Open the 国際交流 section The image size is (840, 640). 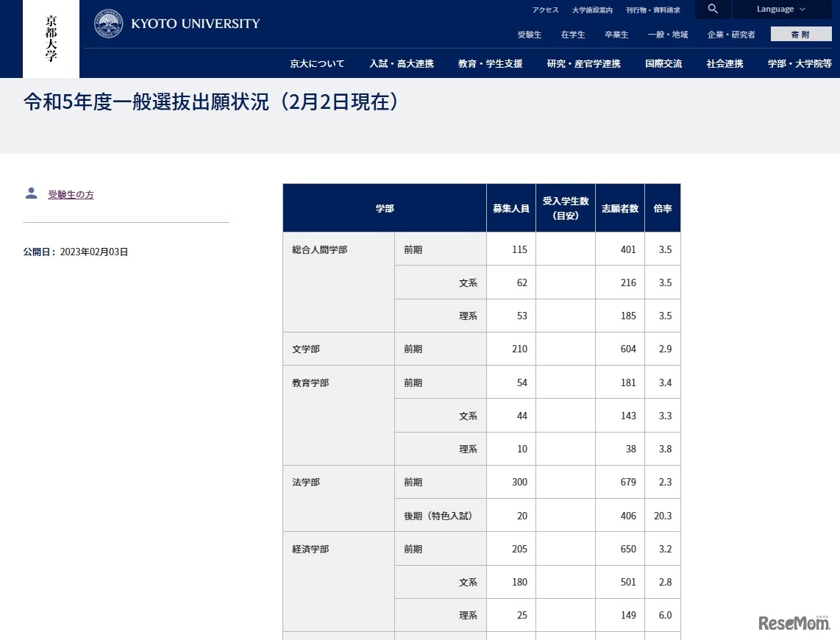(x=663, y=64)
